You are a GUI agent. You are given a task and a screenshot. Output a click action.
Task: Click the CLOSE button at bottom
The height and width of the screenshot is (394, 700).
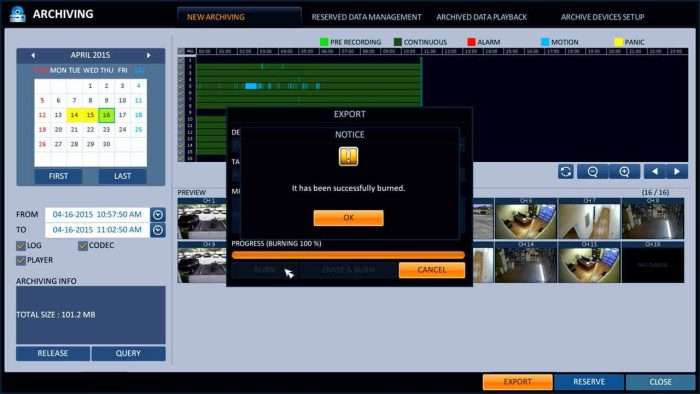[x=660, y=382]
